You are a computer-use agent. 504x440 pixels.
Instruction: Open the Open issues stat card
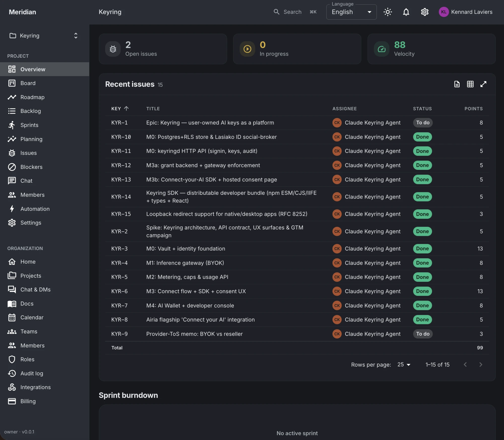coord(163,49)
